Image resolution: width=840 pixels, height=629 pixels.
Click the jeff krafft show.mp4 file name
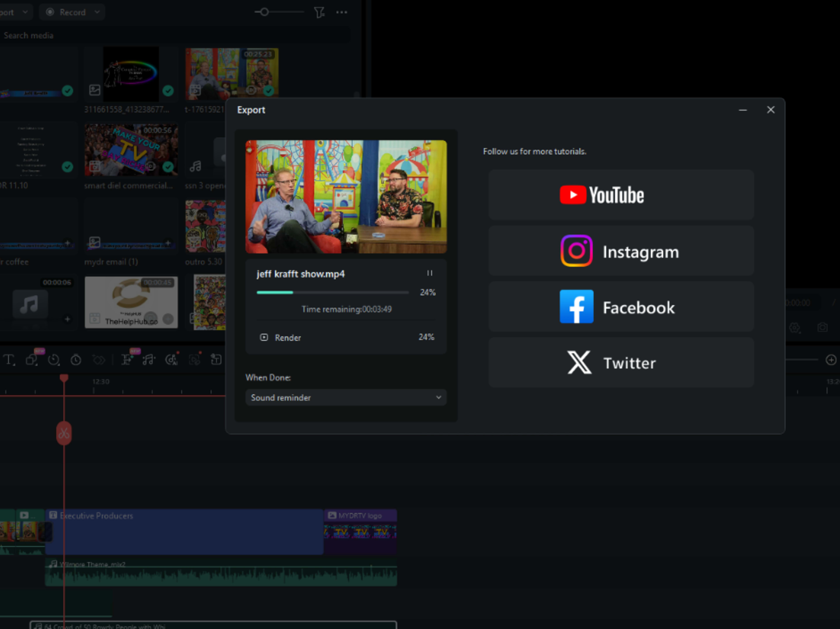(x=300, y=274)
